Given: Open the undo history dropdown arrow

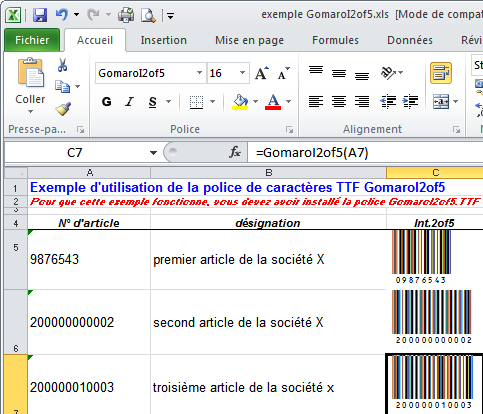Looking at the screenshot, I should point(77,15).
